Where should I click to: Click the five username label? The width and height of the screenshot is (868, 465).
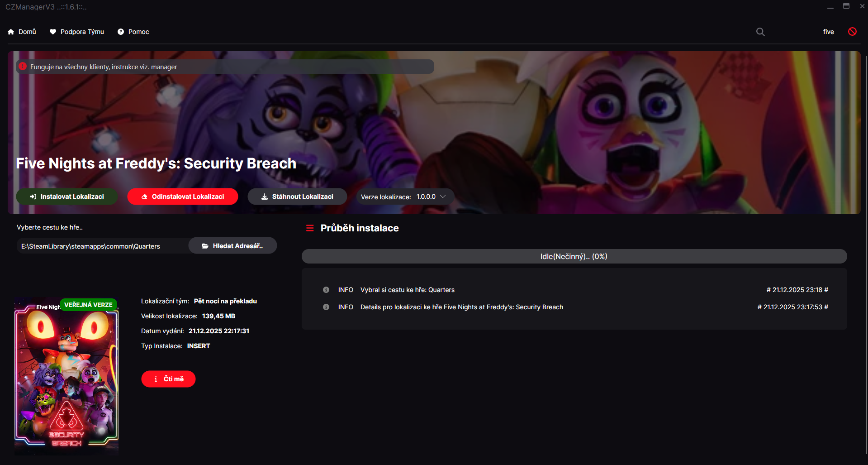click(828, 32)
